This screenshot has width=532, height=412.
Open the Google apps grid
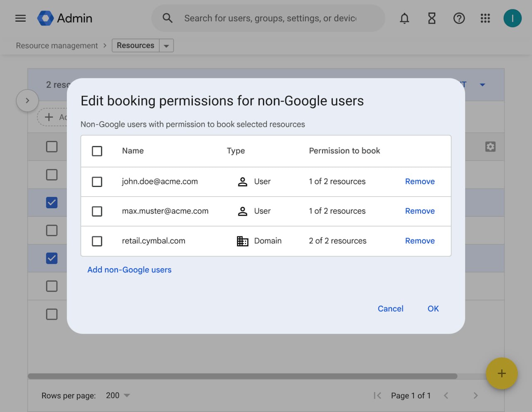tap(485, 18)
